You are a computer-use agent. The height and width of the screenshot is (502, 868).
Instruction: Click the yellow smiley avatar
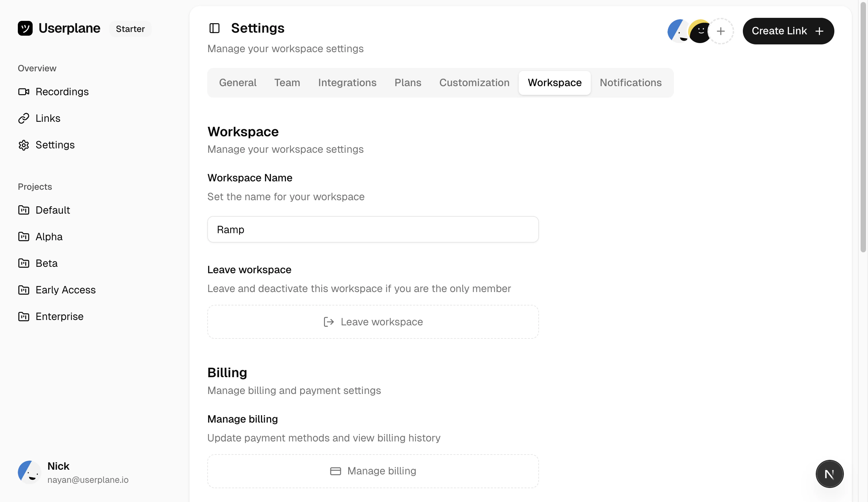pos(699,31)
